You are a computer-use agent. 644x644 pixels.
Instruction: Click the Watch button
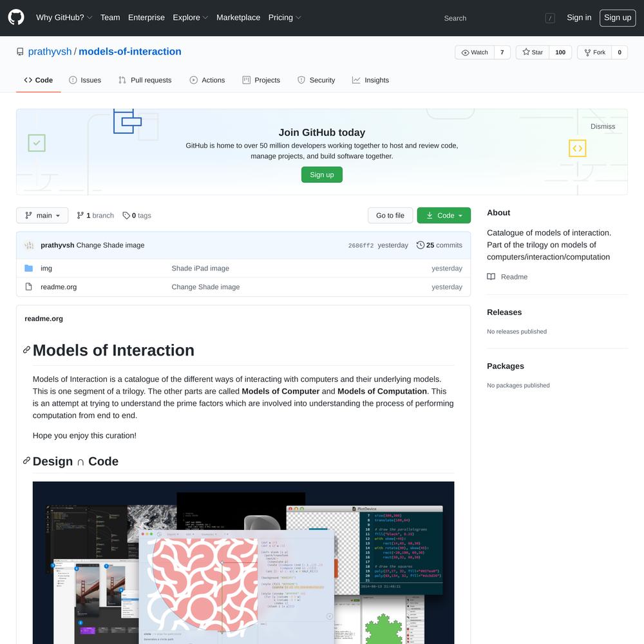[x=475, y=52]
